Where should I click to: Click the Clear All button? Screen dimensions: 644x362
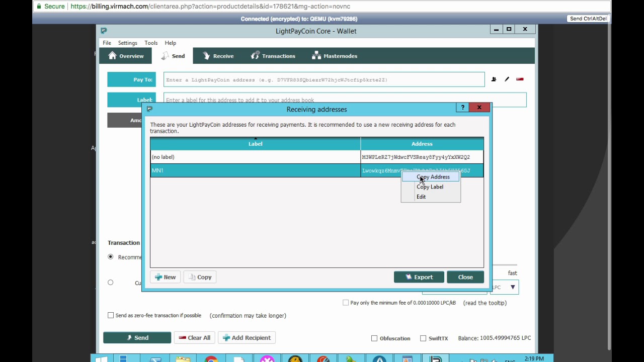pyautogui.click(x=194, y=338)
